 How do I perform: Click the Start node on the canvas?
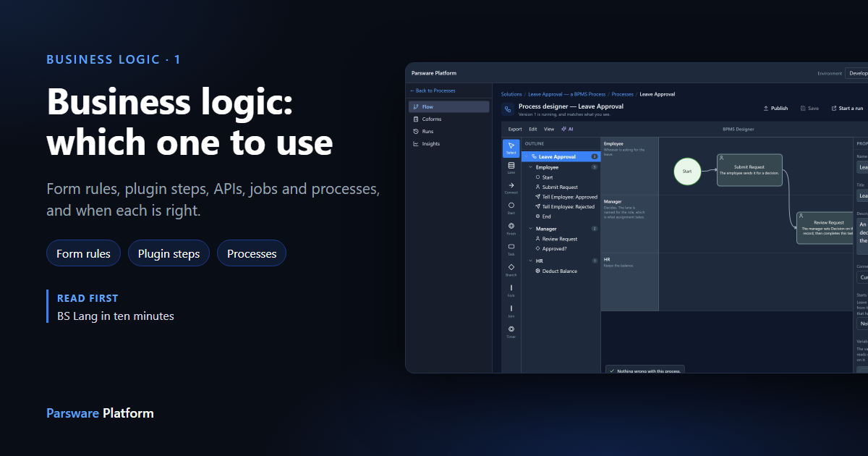[687, 172]
